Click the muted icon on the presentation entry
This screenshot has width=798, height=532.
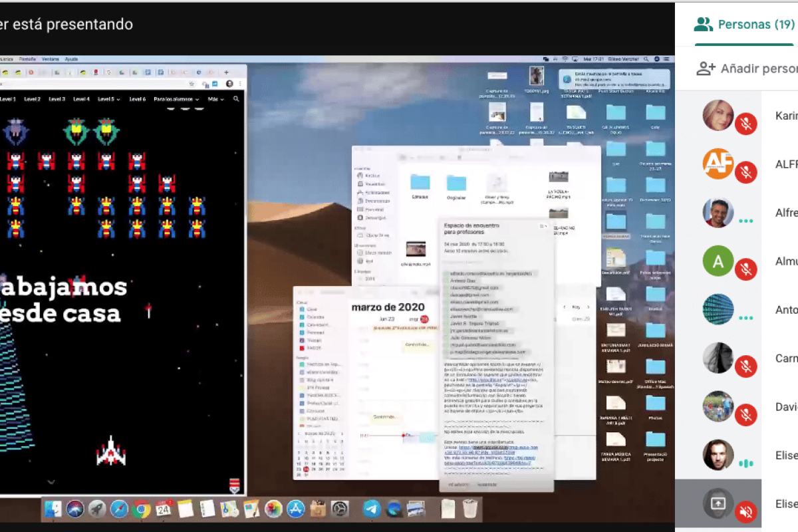point(746,512)
